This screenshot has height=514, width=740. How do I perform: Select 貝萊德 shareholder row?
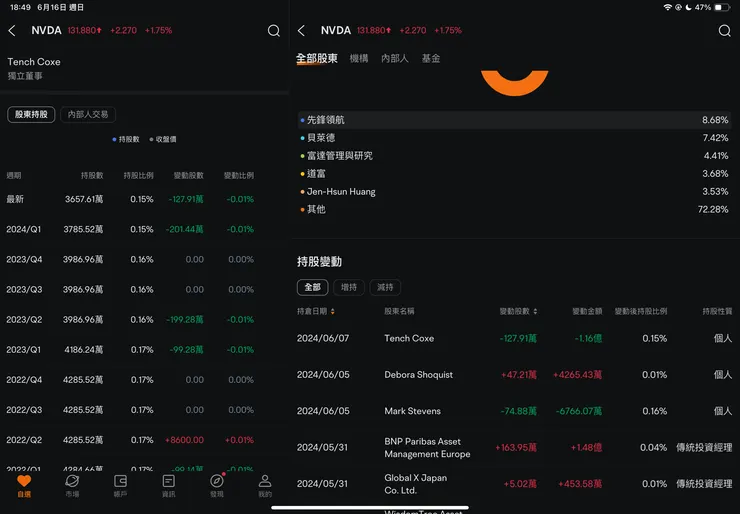coord(514,138)
